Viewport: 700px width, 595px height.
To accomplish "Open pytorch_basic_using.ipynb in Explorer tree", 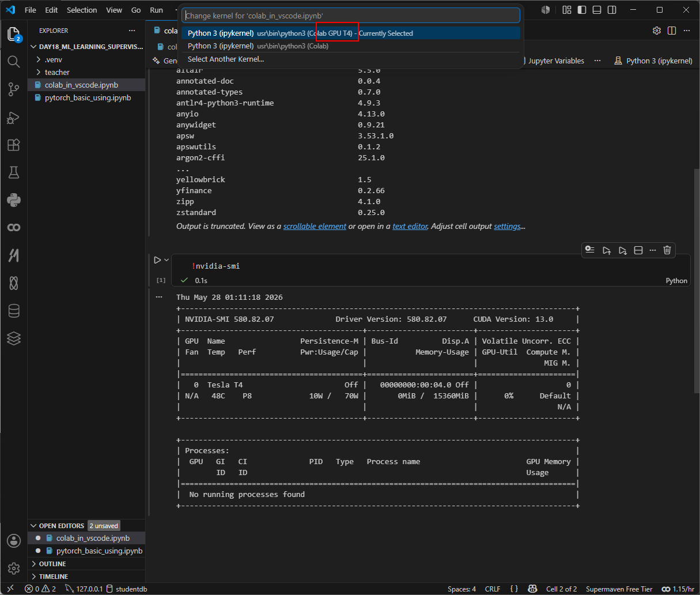I will pos(86,97).
